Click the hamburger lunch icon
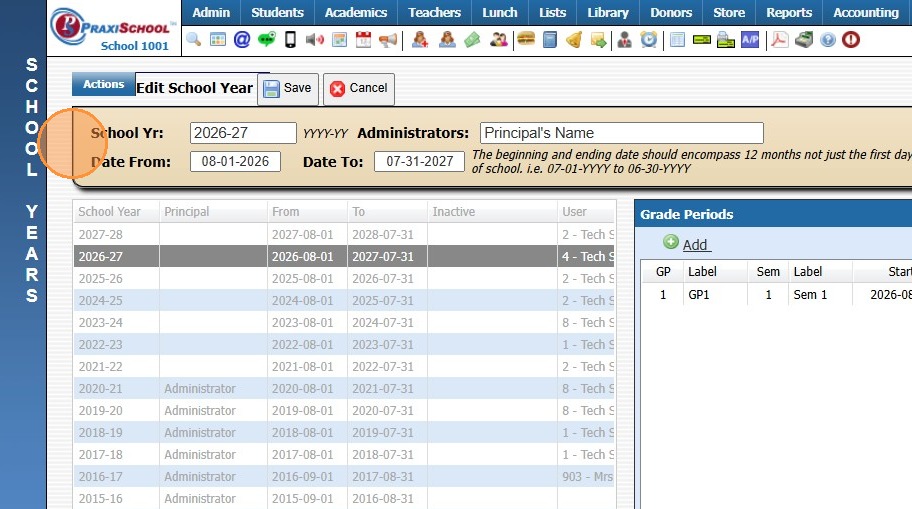Image resolution: width=912 pixels, height=509 pixels. 526,40
